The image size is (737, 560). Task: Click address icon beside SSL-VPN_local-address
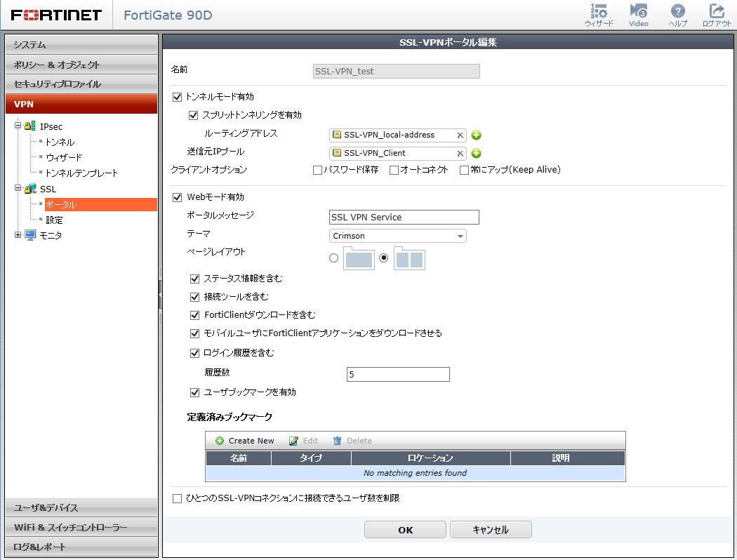336,135
